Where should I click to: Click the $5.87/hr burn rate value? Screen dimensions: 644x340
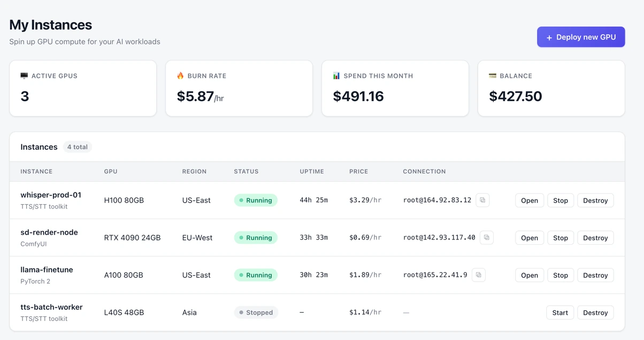[201, 96]
